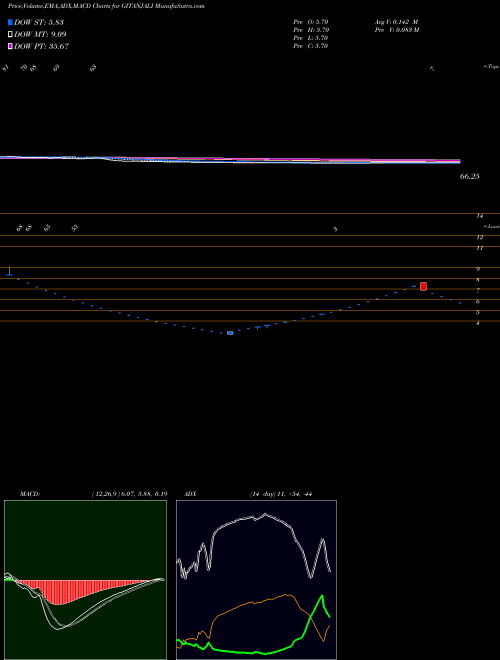
Task: Click the price axis label 11
Action: 479,248
